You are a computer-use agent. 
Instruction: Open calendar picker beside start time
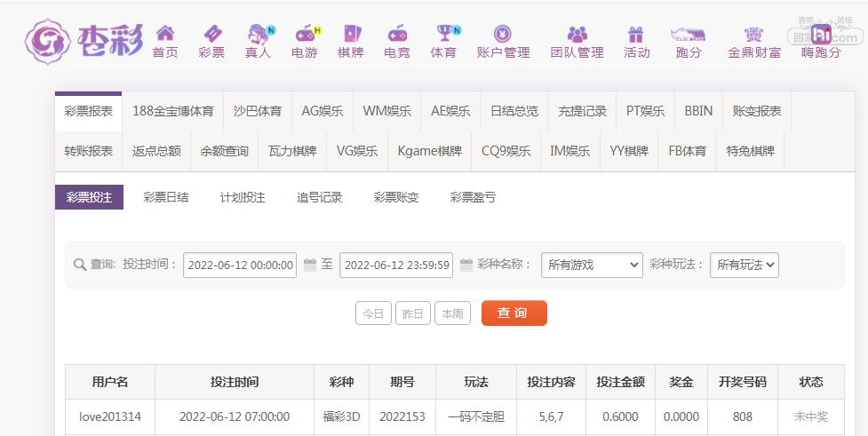point(310,265)
